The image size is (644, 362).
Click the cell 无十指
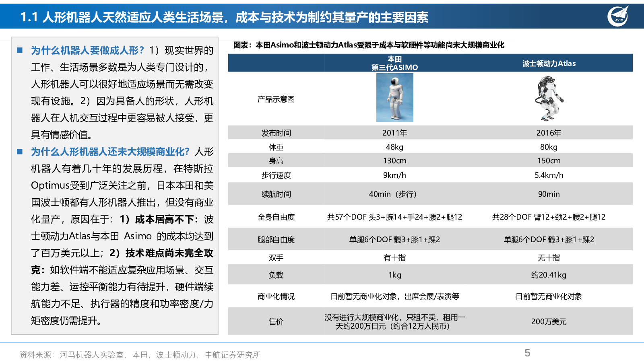(x=549, y=257)
